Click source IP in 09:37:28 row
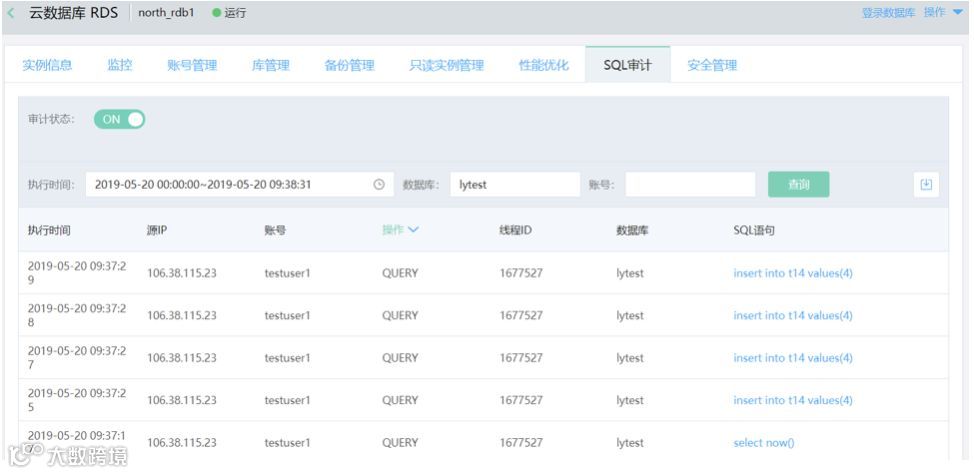 coord(182,316)
